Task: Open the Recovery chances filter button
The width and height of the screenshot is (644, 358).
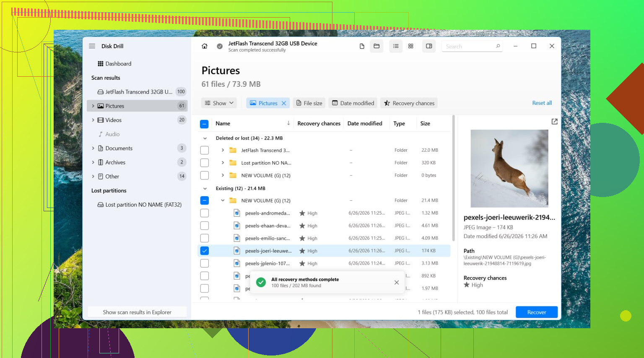Action: coord(409,103)
